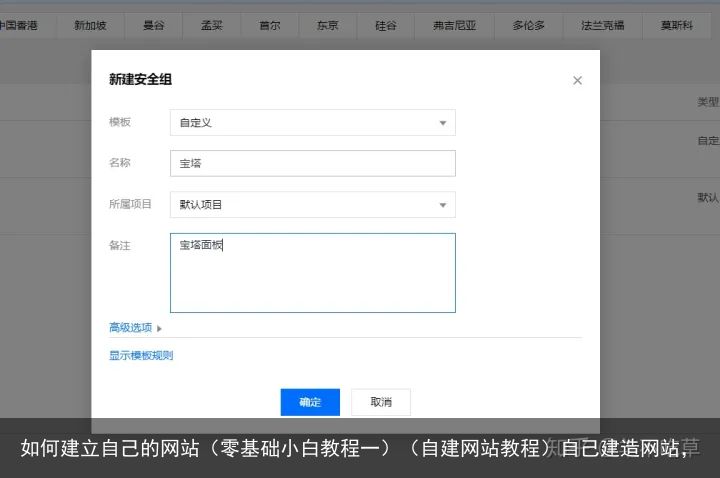Cancel with the 取消 button

click(x=381, y=402)
